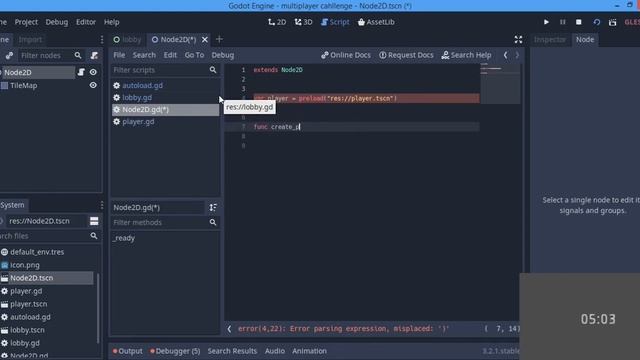Toggle visibility of Node2D node
The image size is (640, 360).
pos(93,72)
